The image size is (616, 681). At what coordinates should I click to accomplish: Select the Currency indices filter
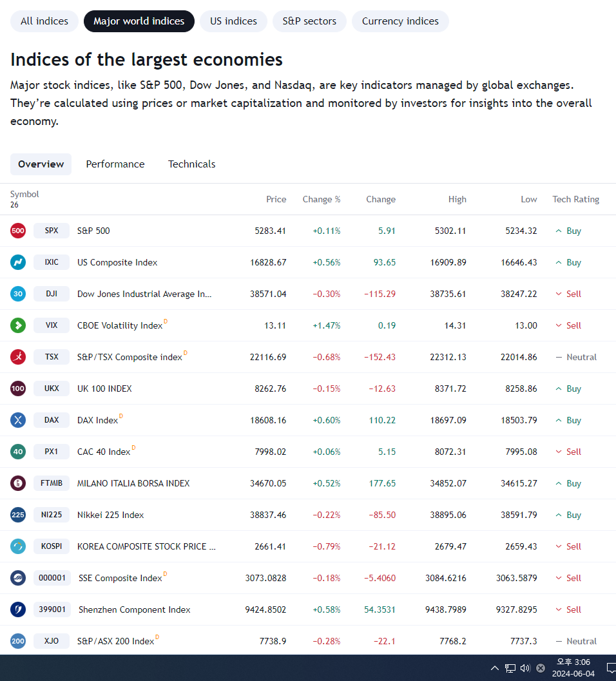[x=400, y=21]
